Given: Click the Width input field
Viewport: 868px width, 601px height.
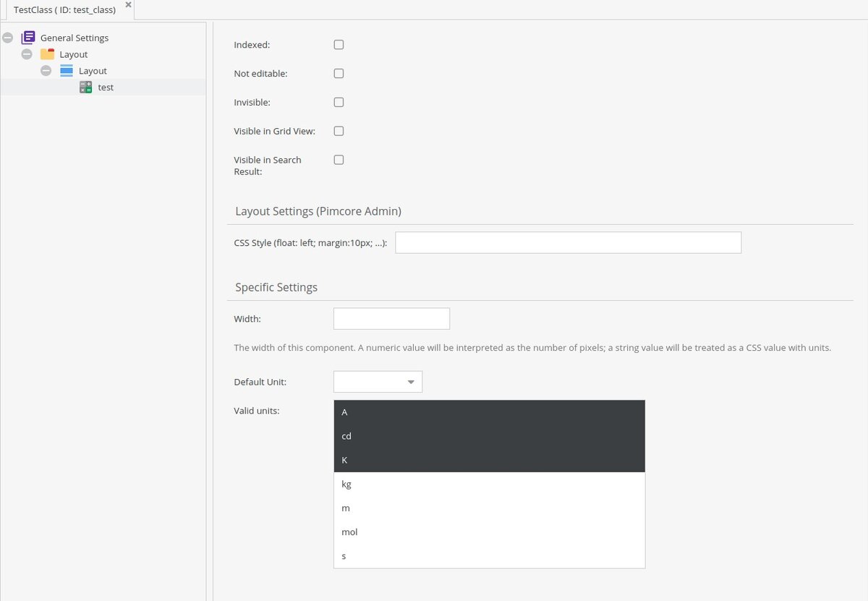Looking at the screenshot, I should (391, 318).
